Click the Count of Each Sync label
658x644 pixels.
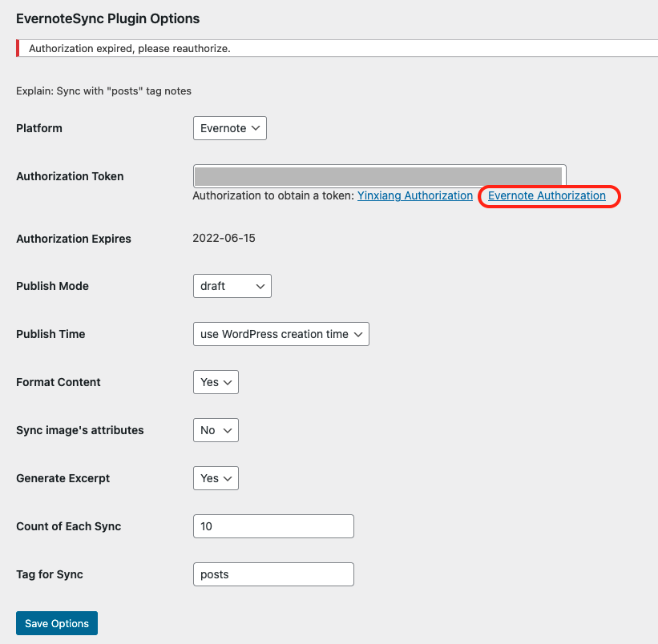tap(68, 526)
